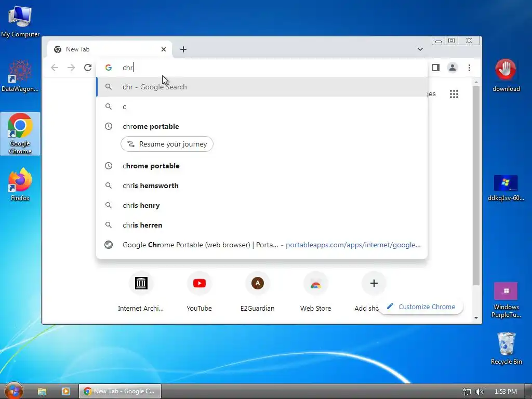Click the Customize Chrome button
Viewport: 532px width, 399px height.
click(421, 307)
